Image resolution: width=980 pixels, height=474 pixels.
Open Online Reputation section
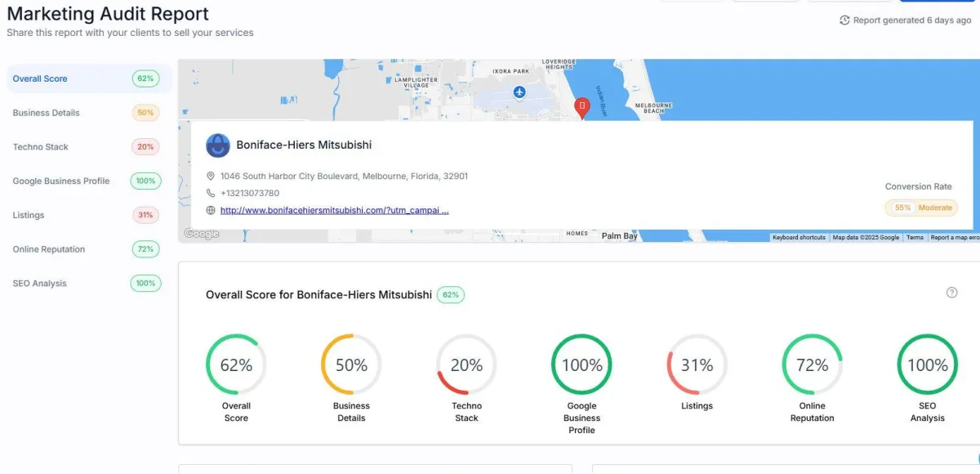click(x=89, y=249)
